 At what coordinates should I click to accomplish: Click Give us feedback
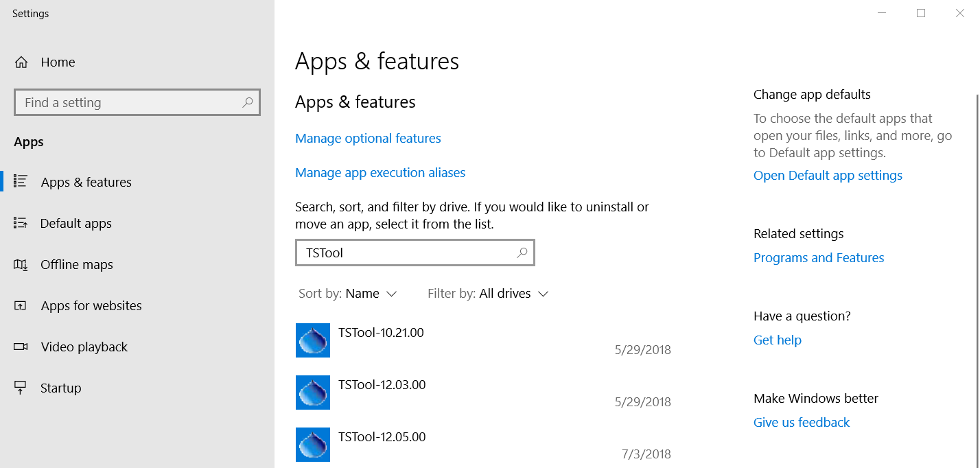pos(801,422)
